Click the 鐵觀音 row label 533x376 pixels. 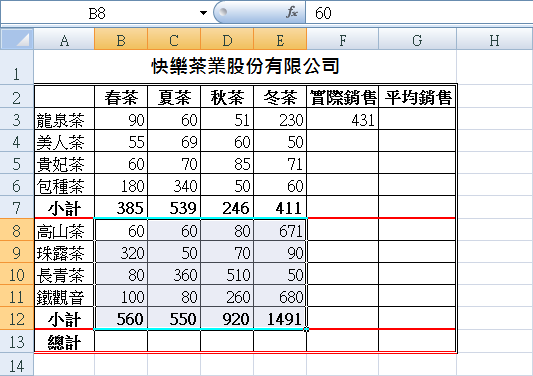64,296
